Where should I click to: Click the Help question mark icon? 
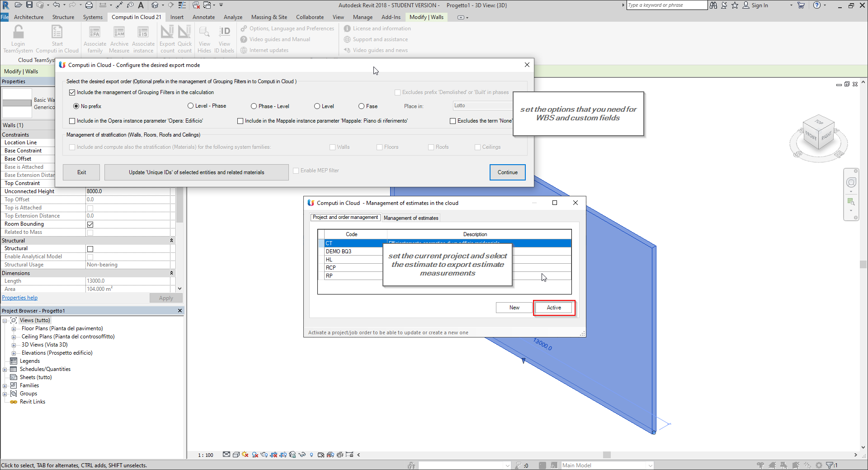tap(816, 5)
